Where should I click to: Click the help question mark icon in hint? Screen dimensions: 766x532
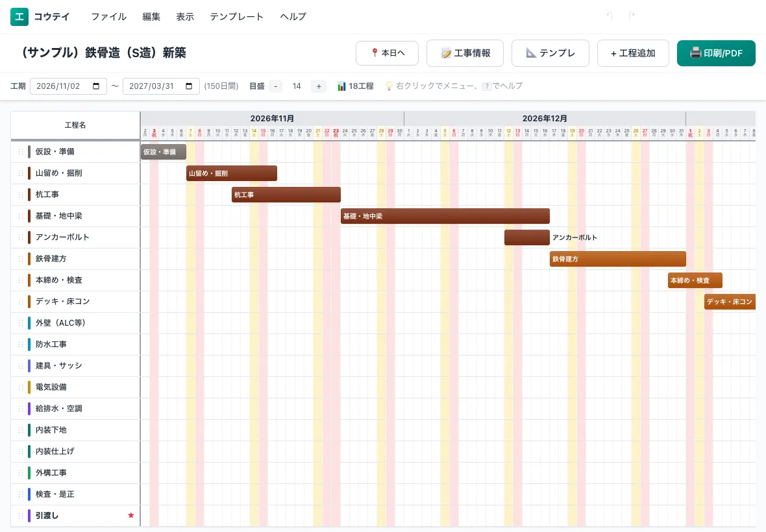[x=487, y=86]
